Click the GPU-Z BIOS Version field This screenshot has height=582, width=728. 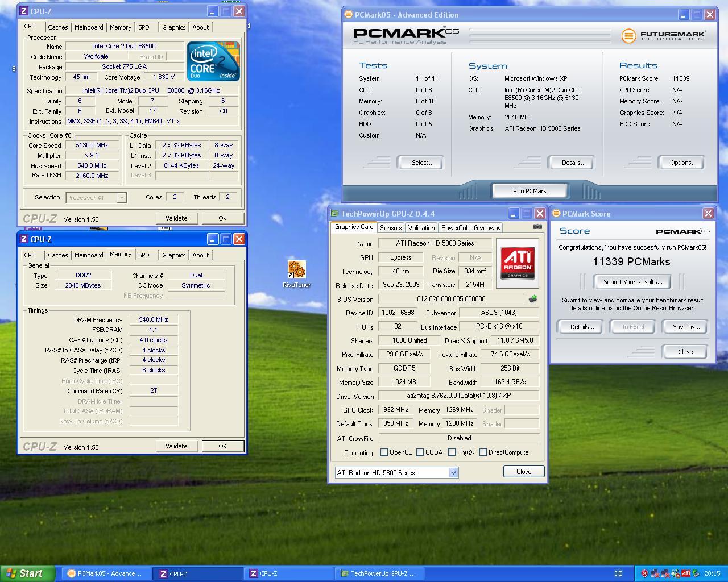tap(451, 299)
